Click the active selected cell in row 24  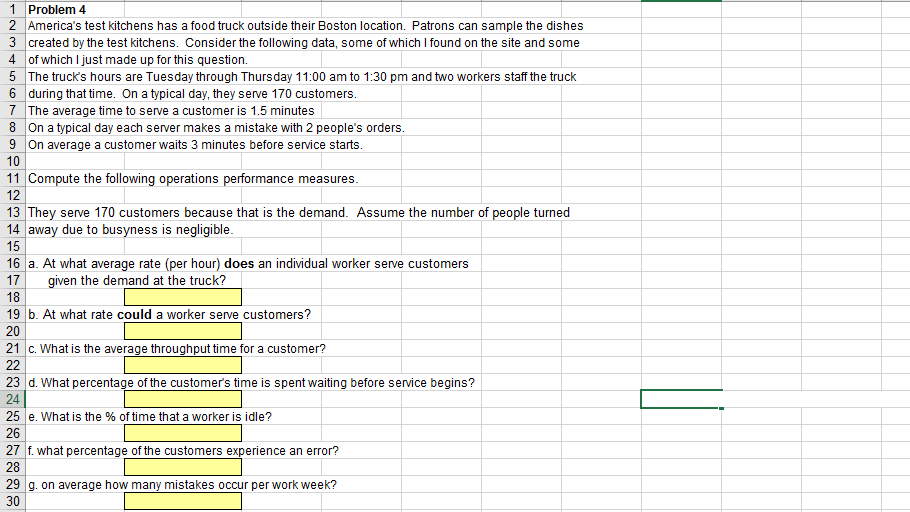681,399
